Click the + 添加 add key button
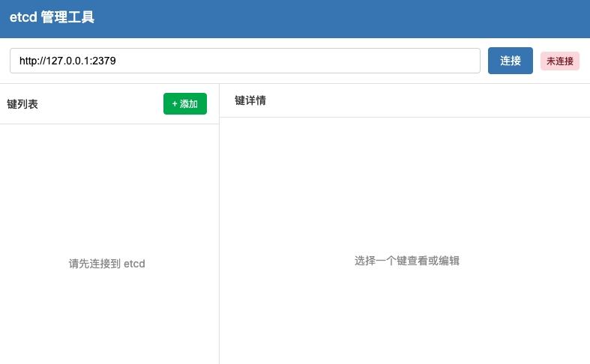The width and height of the screenshot is (590, 364). 185,104
